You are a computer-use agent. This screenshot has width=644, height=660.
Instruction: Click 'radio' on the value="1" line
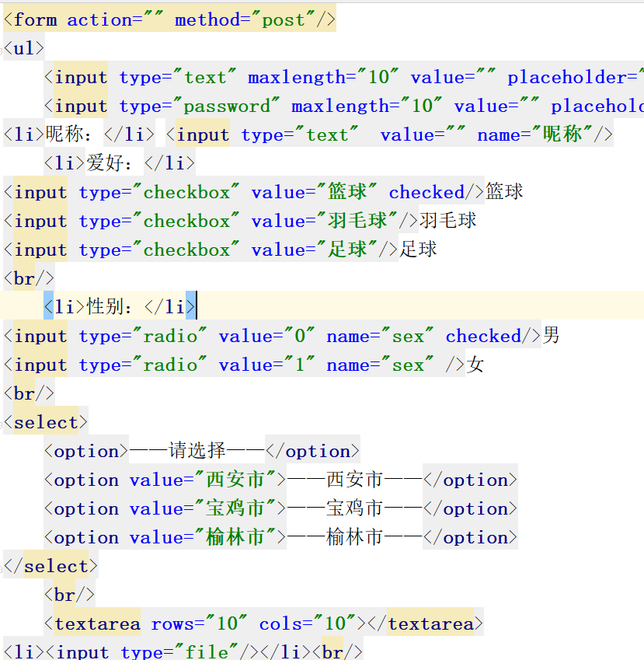pos(170,365)
